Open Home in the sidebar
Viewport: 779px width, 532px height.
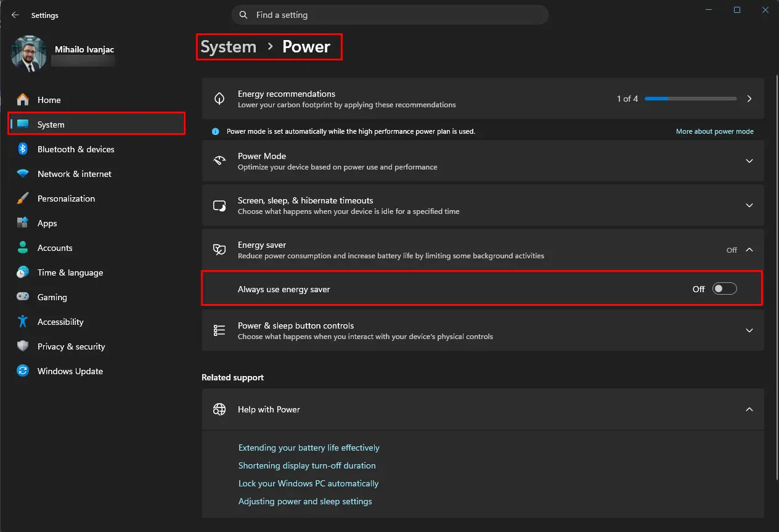[97, 100]
